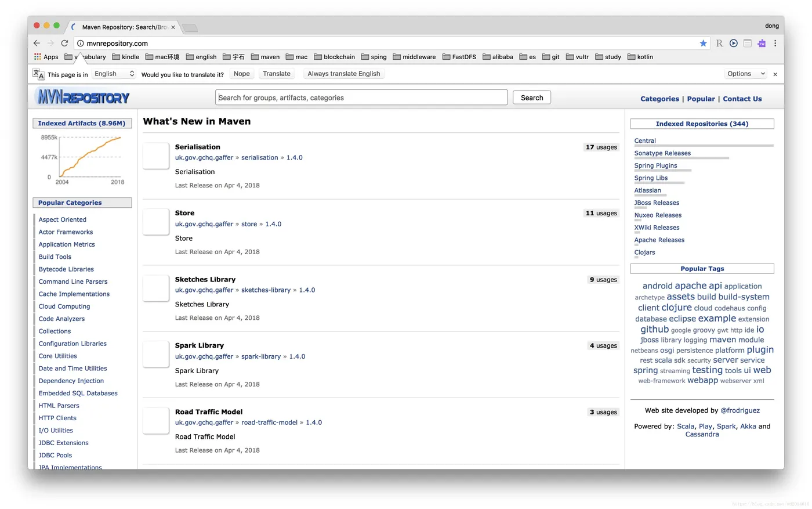Open the Serialisation artifact title link

click(198, 147)
